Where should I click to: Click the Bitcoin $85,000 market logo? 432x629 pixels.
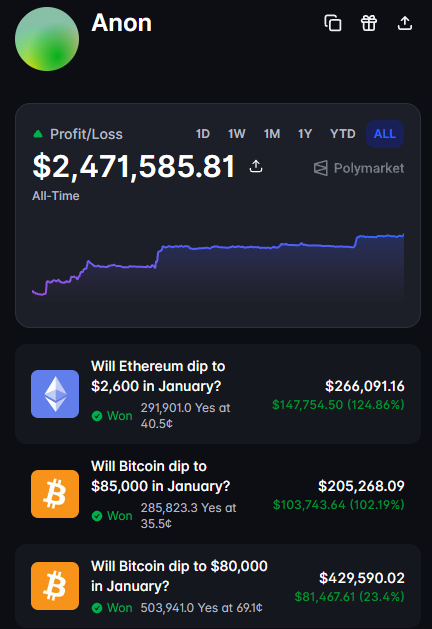click(x=55, y=494)
